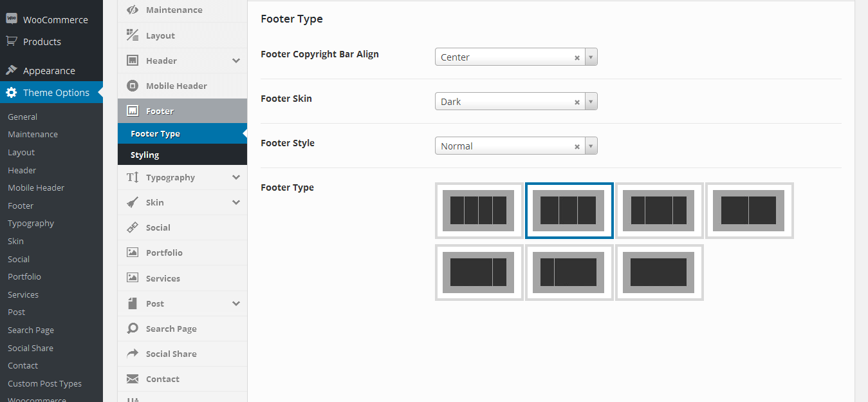The image size is (868, 402).
Task: Click the WooCommerce icon in admin sidebar
Action: [12, 19]
